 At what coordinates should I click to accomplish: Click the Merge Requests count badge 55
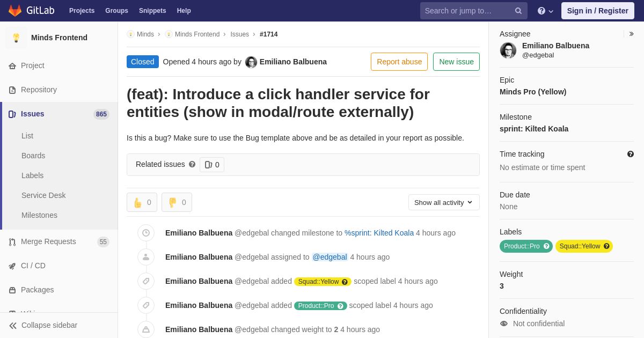tap(103, 242)
